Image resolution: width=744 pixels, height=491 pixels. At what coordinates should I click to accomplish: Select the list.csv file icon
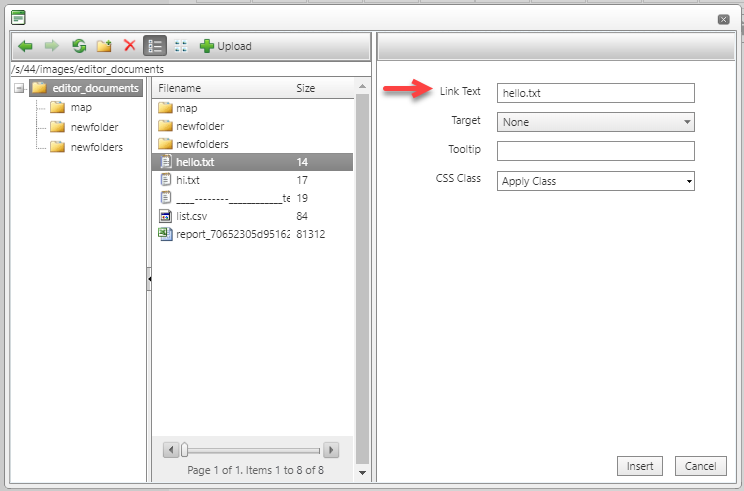tap(166, 216)
